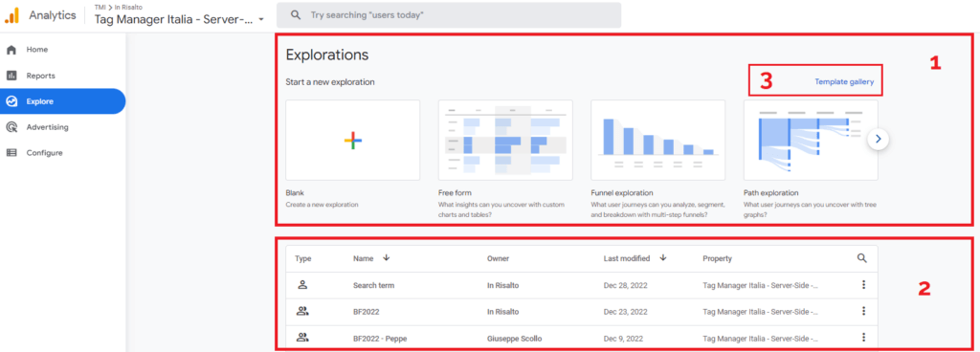Click the search magnifier icon in top bar
Image resolution: width=980 pixels, height=352 pixels.
(296, 14)
